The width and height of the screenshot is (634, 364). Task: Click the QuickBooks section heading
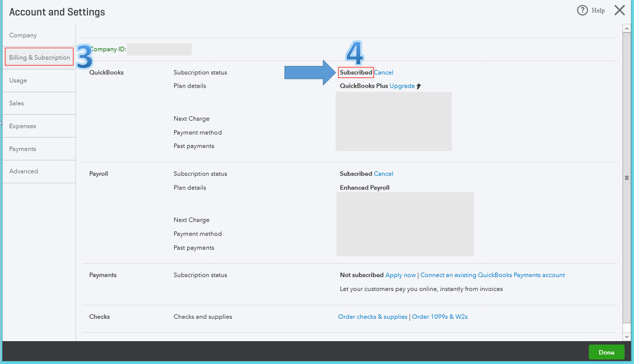(106, 72)
